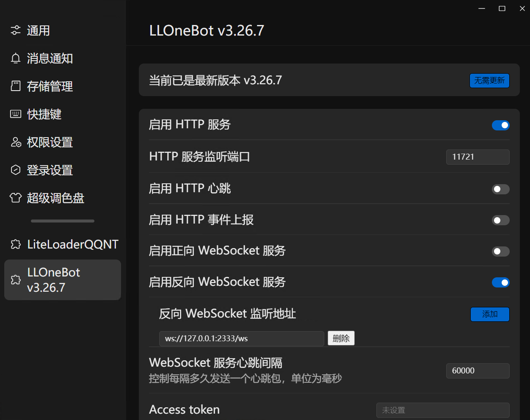Click the 超级调色盘 shirt icon

click(x=16, y=198)
